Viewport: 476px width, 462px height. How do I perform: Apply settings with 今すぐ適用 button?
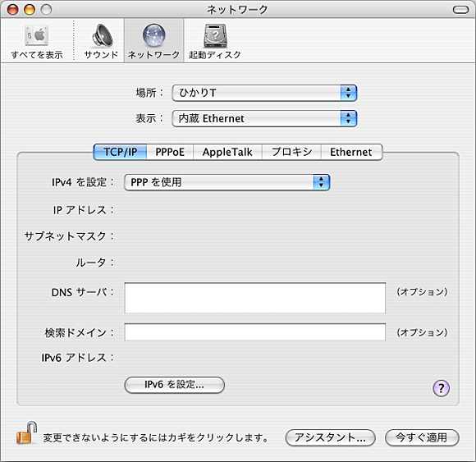[x=422, y=437]
